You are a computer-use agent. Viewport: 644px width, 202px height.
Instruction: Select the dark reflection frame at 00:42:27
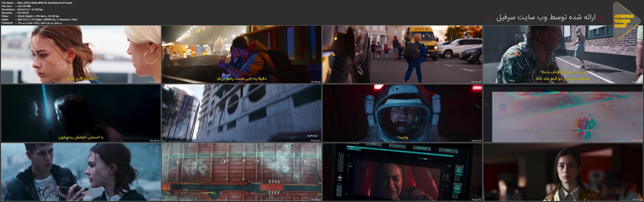[81, 113]
